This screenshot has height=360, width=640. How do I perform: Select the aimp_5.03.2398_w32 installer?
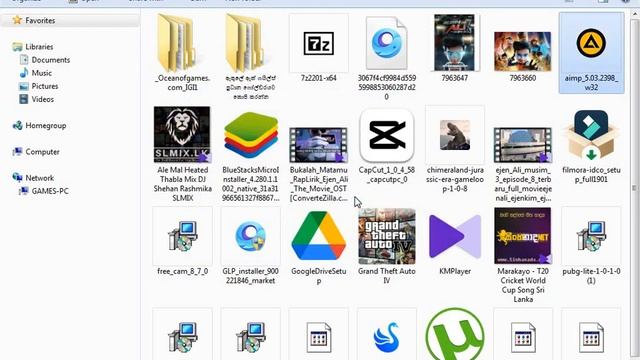pos(591,52)
